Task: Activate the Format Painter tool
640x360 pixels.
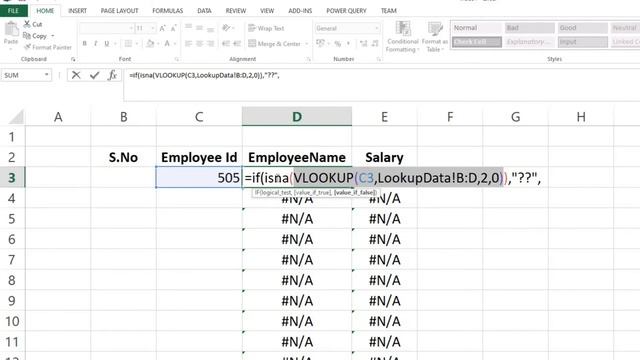Action: (x=47, y=47)
